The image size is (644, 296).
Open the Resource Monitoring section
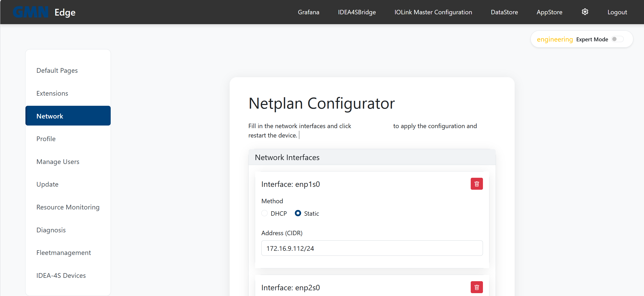coord(68,207)
